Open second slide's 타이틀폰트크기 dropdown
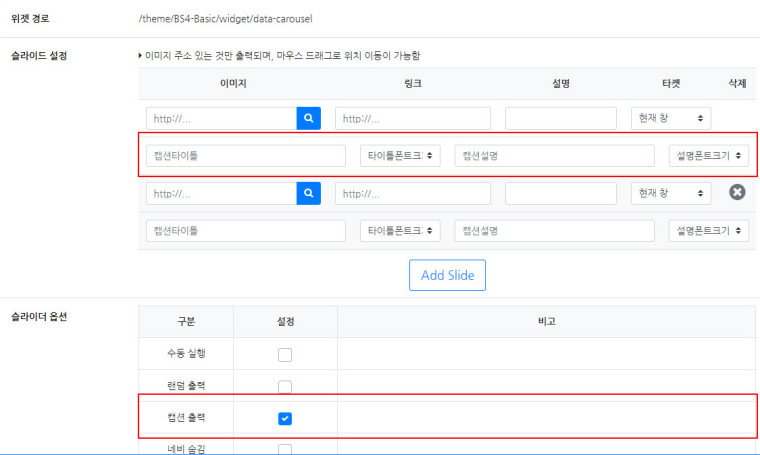The width and height of the screenshot is (760, 455). 400,231
